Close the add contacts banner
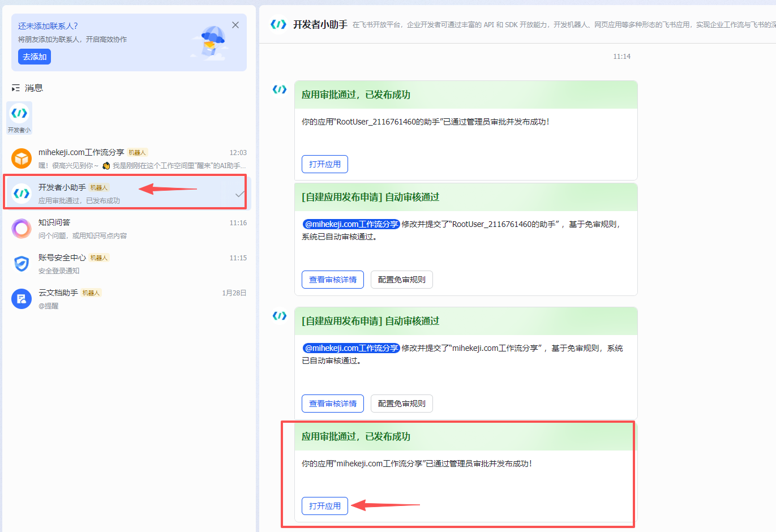 coord(235,25)
